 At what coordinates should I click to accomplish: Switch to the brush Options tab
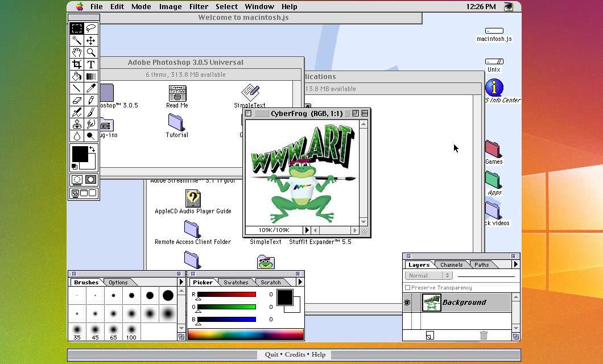pyautogui.click(x=118, y=282)
